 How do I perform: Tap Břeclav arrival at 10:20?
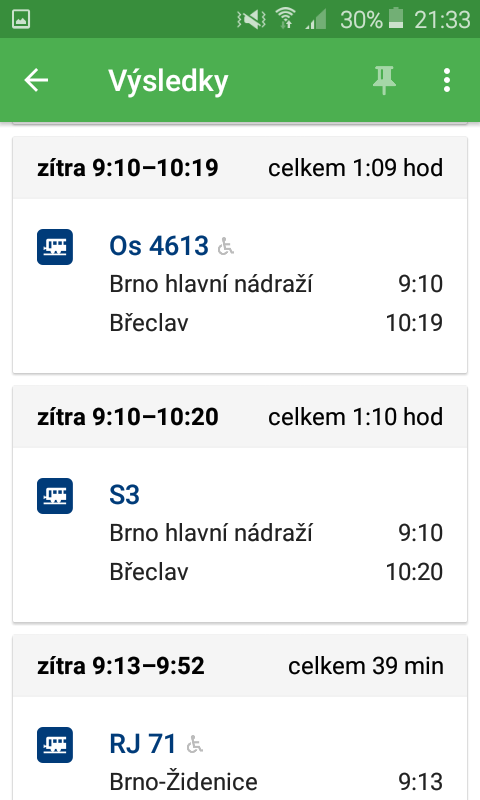(276, 572)
